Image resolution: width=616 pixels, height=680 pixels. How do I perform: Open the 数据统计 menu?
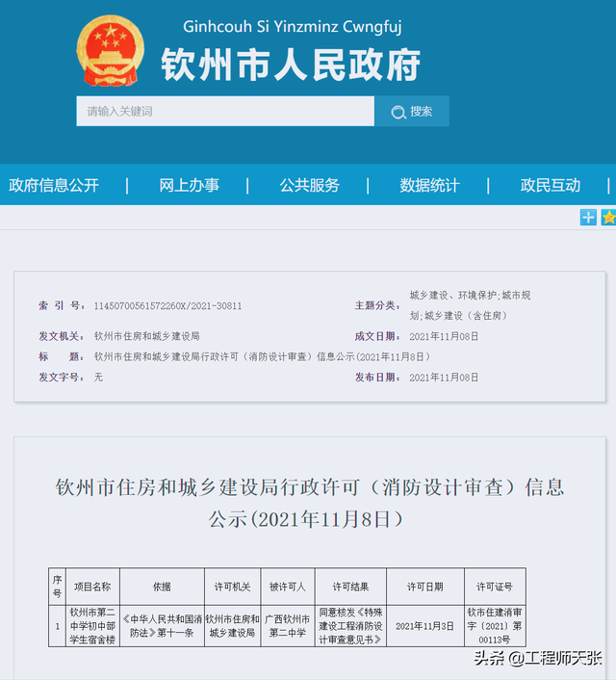point(429,185)
